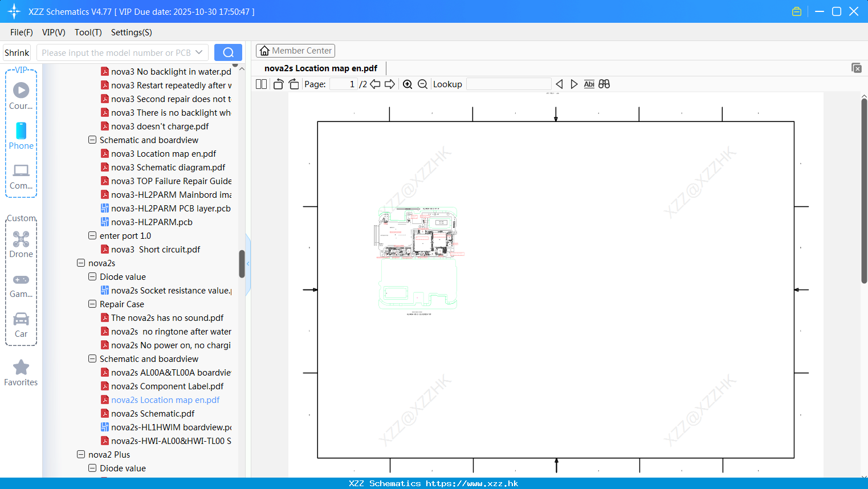Zoom in on the PDF
The width and height of the screenshot is (868, 489).
tap(407, 84)
